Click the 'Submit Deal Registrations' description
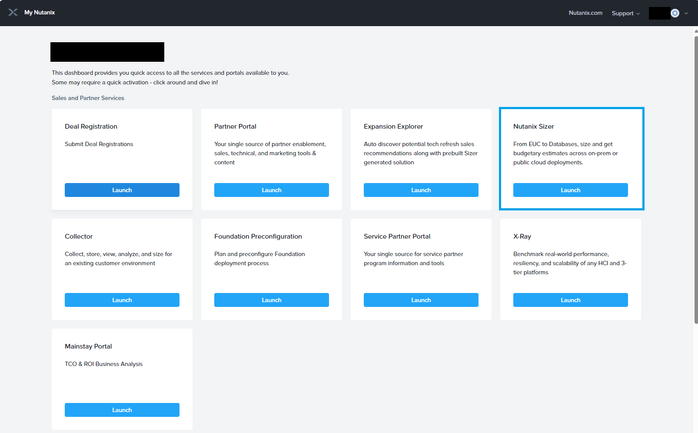The height and width of the screenshot is (433, 698). [99, 144]
